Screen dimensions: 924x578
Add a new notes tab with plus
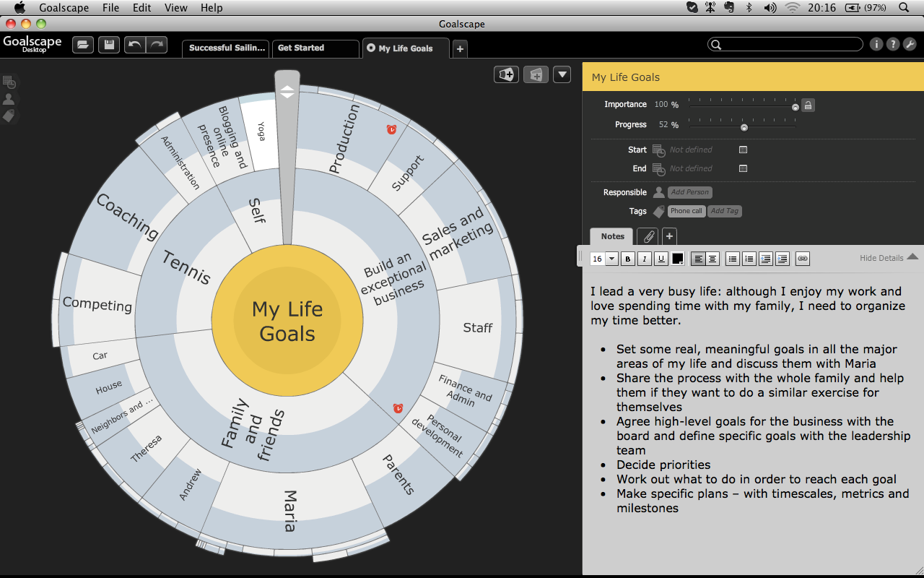pyautogui.click(x=669, y=236)
